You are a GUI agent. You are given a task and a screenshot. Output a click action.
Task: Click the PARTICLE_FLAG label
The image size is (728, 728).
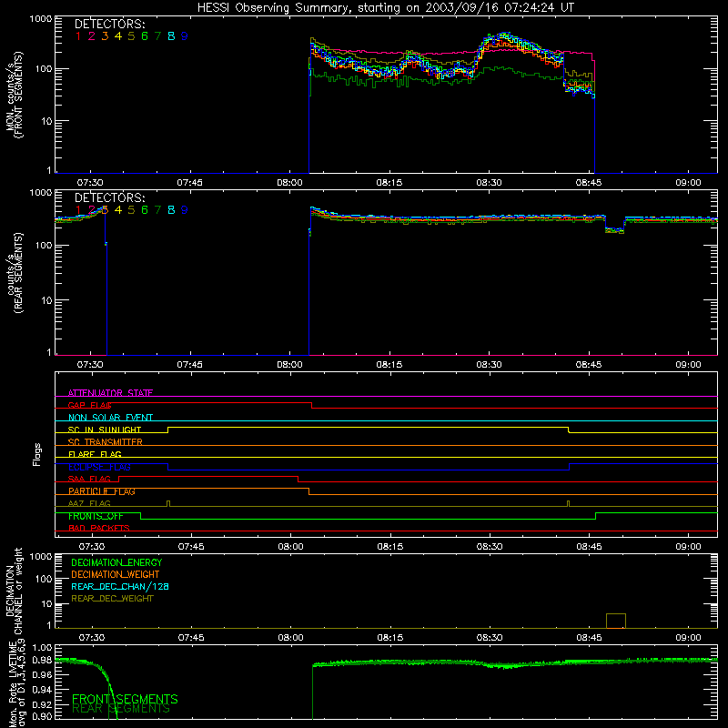102,491
